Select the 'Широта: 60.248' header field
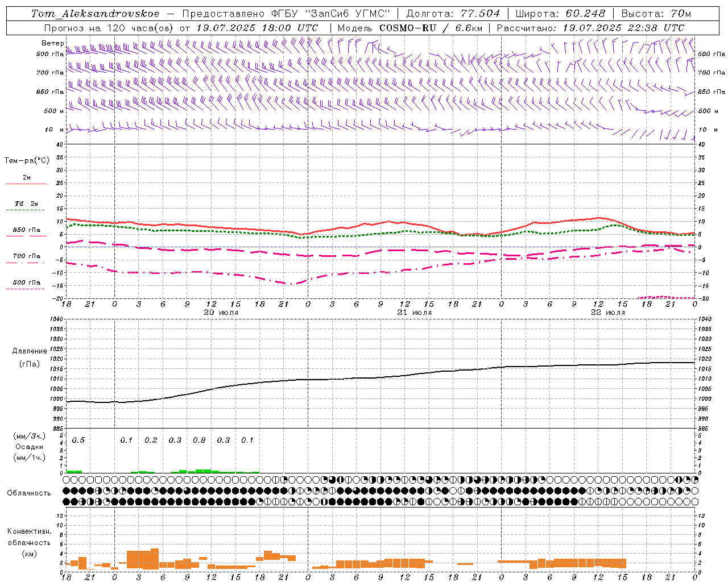 coord(561,14)
